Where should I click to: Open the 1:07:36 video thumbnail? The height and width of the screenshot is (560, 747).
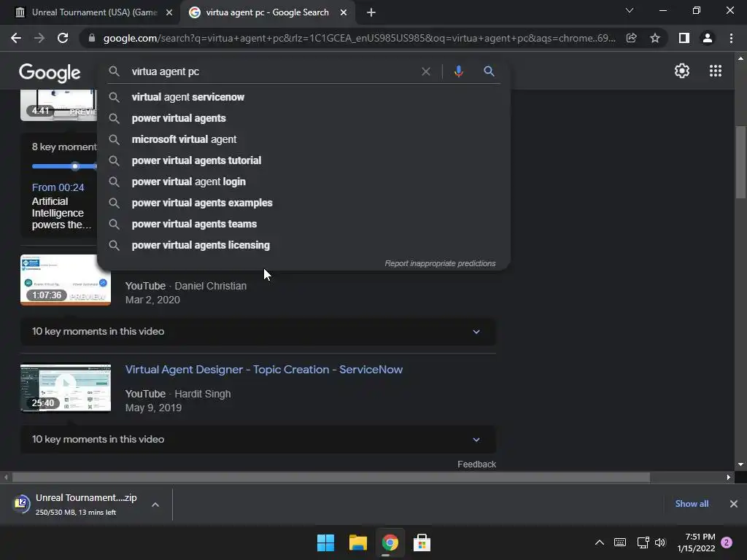pos(66,280)
